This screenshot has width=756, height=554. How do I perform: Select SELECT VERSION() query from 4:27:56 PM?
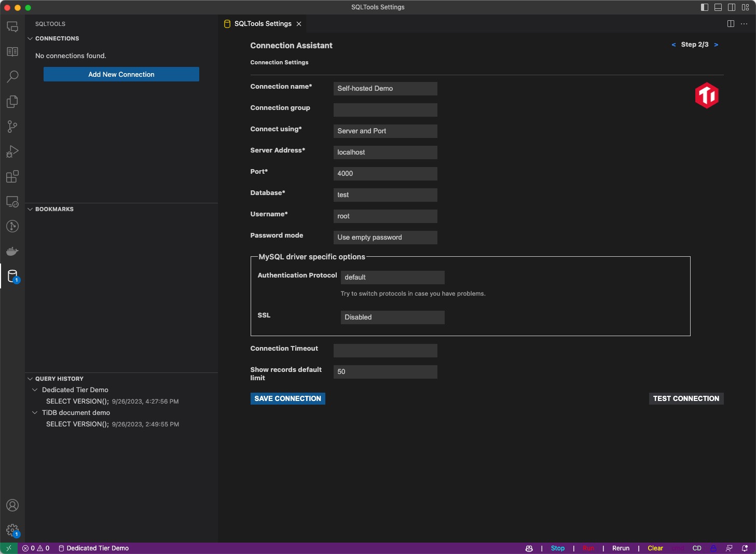[x=121, y=401]
